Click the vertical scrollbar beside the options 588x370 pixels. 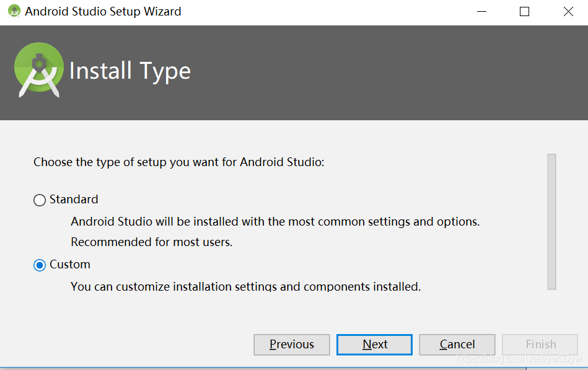(x=551, y=221)
